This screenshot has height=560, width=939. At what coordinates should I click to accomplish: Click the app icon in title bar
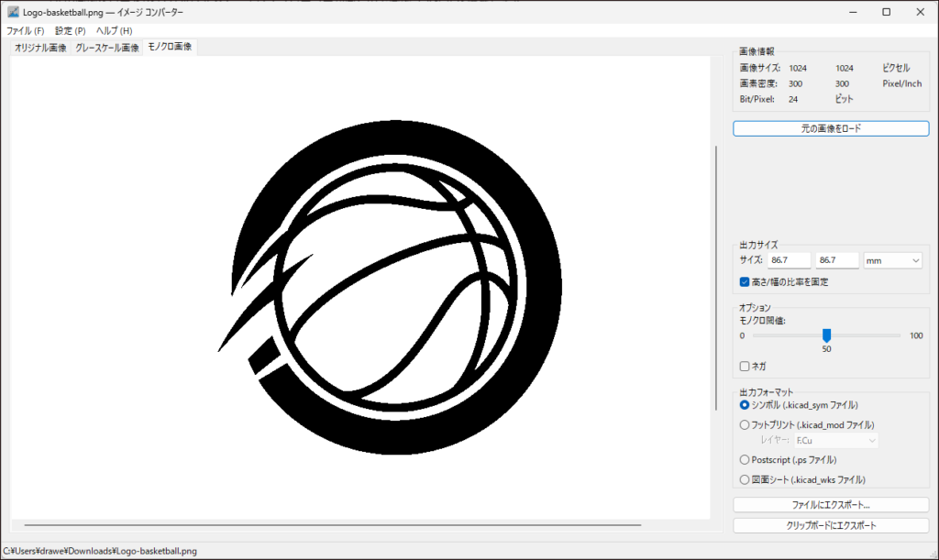click(x=13, y=12)
